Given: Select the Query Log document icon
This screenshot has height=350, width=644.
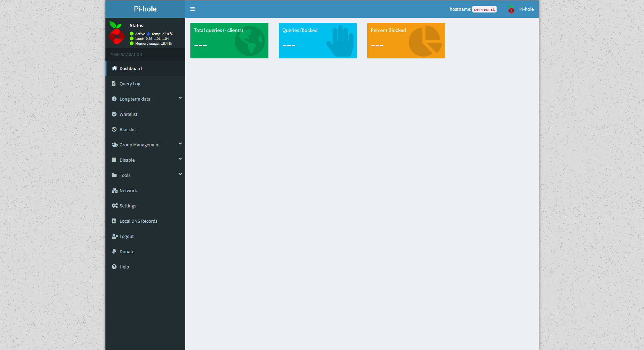Looking at the screenshot, I should pos(114,84).
